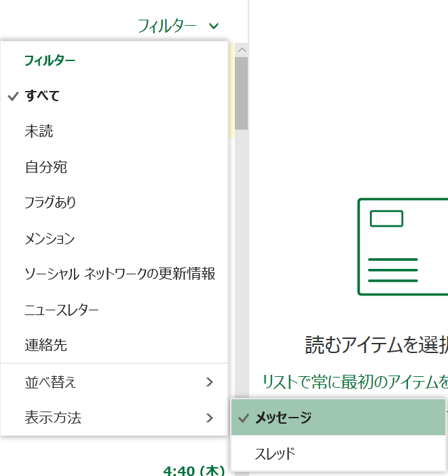Choose メッセージ view in submenu
This screenshot has height=476, width=448.
pyautogui.click(x=338, y=418)
